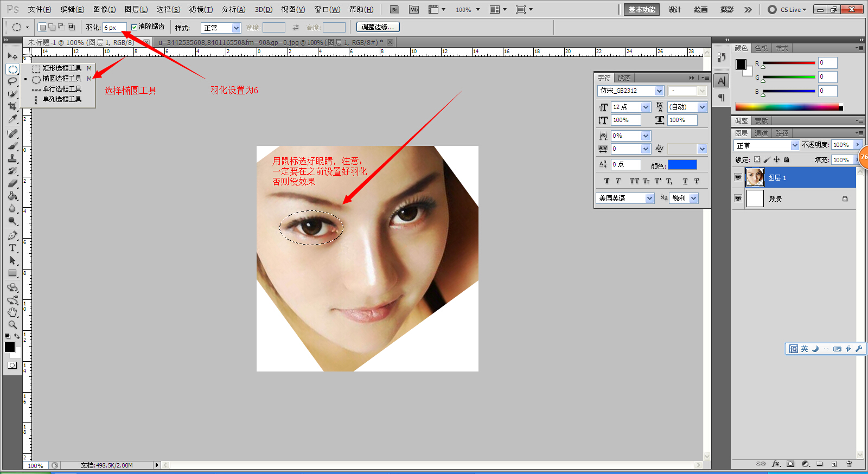
Task: Select the Pen tool
Action: click(x=12, y=235)
